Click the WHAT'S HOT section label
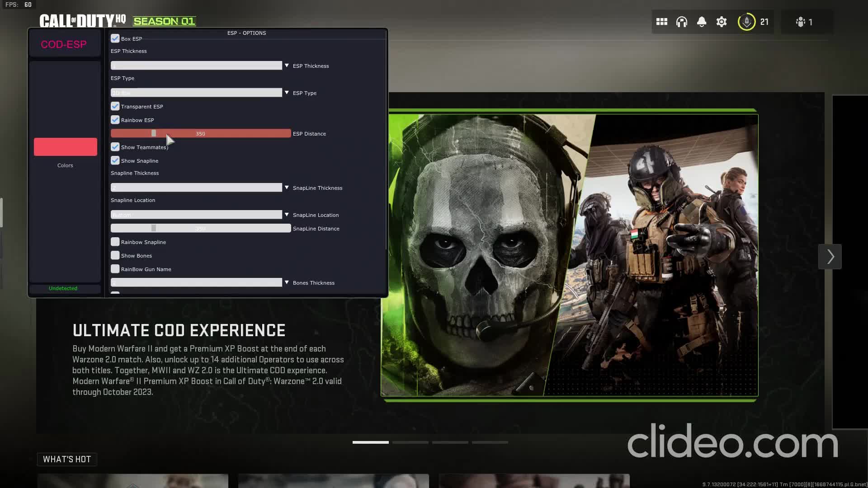868x488 pixels. click(x=67, y=459)
